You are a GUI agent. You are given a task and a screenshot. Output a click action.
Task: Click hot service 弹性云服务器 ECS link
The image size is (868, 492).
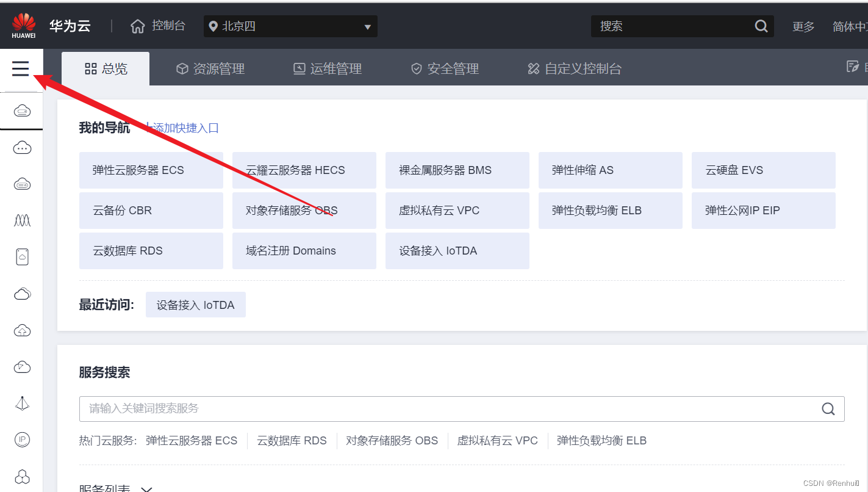tap(192, 441)
